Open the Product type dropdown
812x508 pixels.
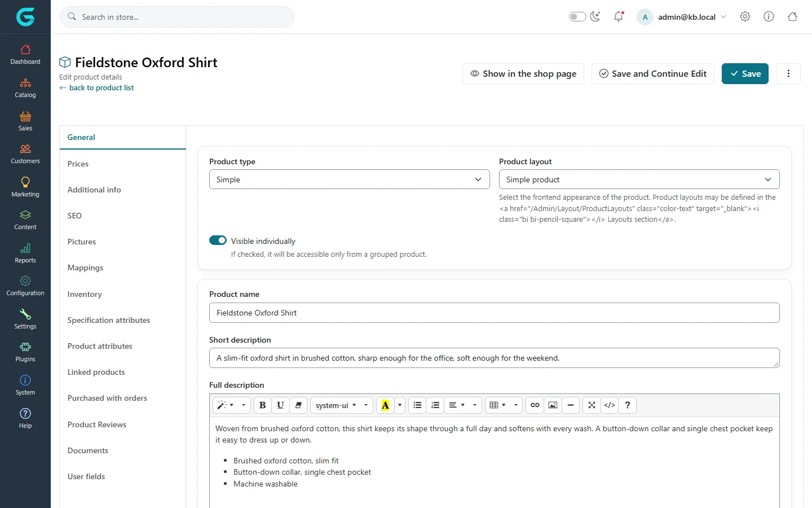click(349, 179)
